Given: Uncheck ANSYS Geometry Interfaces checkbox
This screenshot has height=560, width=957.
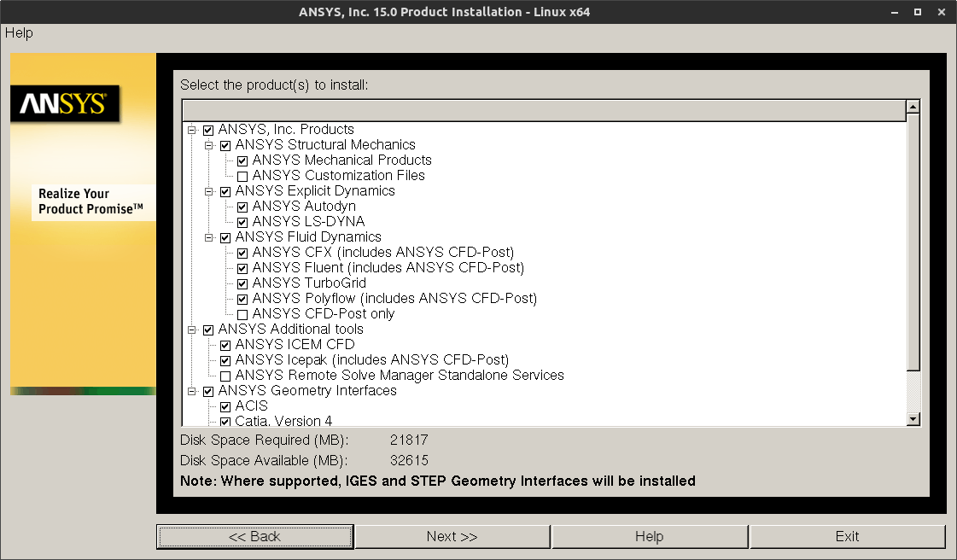Looking at the screenshot, I should pyautogui.click(x=208, y=391).
